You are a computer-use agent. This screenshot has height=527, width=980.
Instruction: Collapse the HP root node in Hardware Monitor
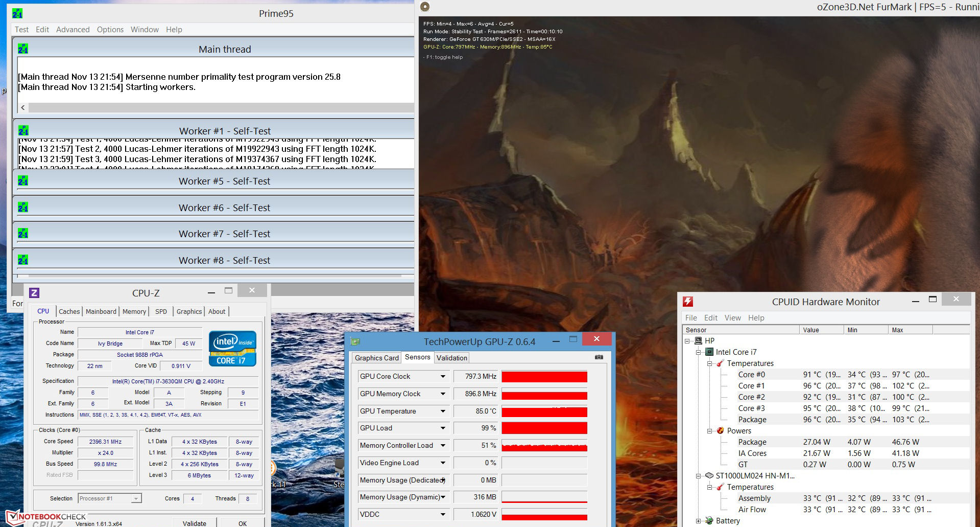click(687, 341)
